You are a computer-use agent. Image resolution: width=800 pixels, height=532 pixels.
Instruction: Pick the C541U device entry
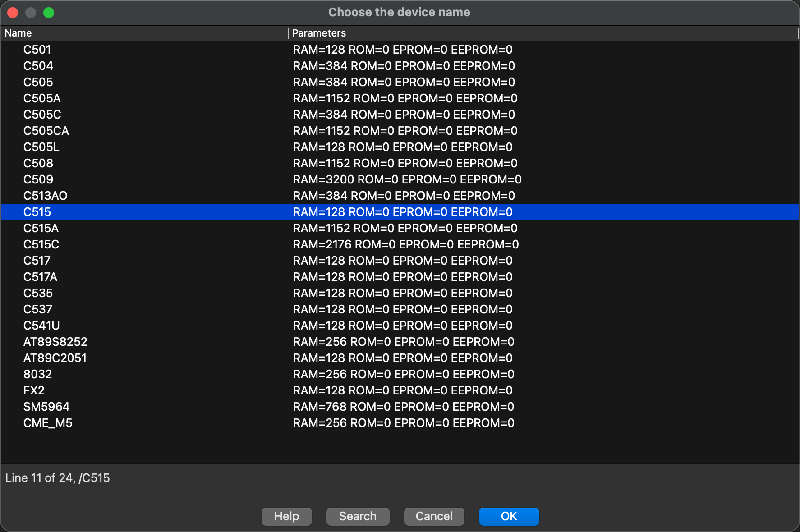coord(41,326)
